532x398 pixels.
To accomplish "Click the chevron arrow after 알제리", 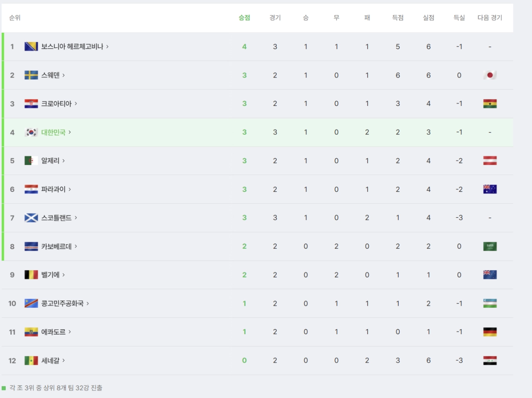I will [x=63, y=160].
